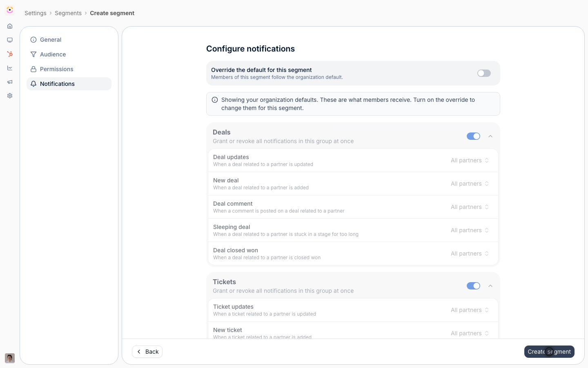Navigate to Segments breadcrumb

pos(68,13)
